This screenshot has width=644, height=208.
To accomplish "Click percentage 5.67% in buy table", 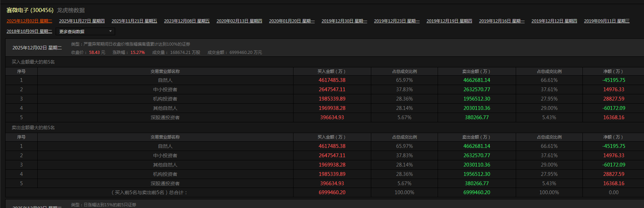I will click(x=404, y=117).
